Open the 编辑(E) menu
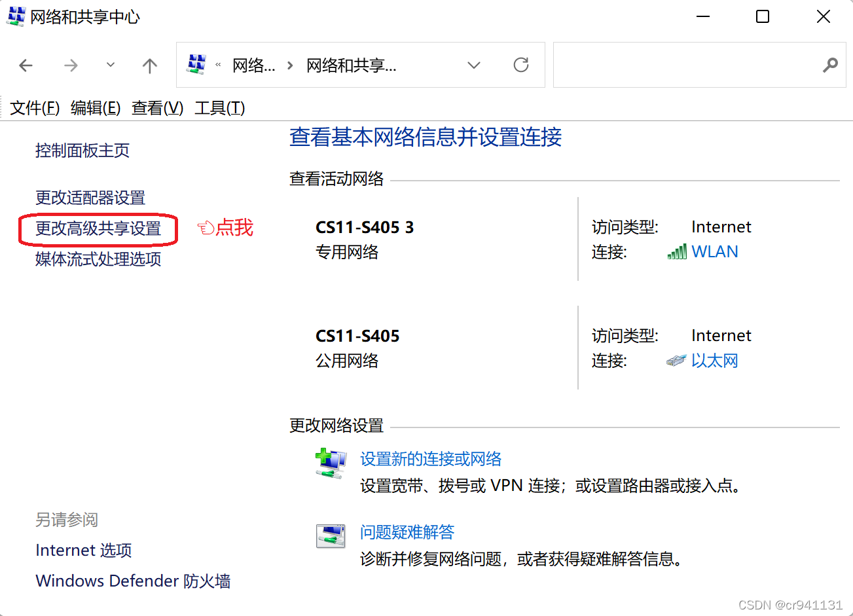853x616 pixels. point(96,108)
